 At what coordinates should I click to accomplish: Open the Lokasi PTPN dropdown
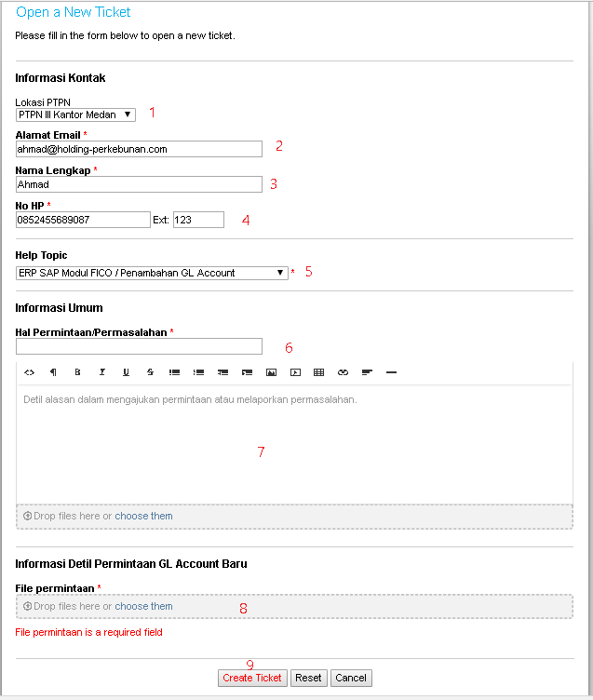pyautogui.click(x=75, y=115)
